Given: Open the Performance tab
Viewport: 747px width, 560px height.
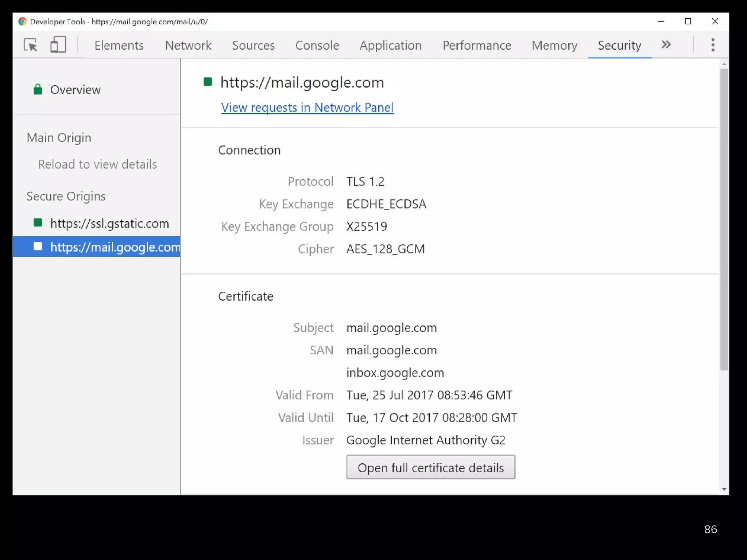Looking at the screenshot, I should 477,45.
